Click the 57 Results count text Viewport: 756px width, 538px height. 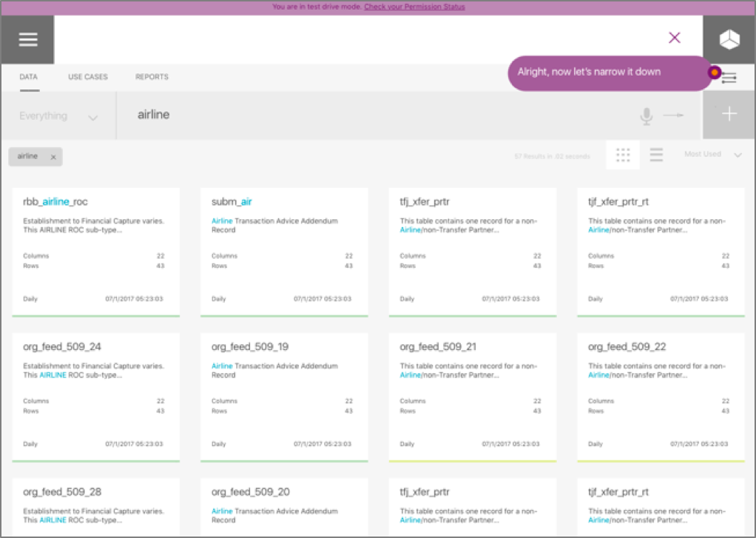pos(552,156)
